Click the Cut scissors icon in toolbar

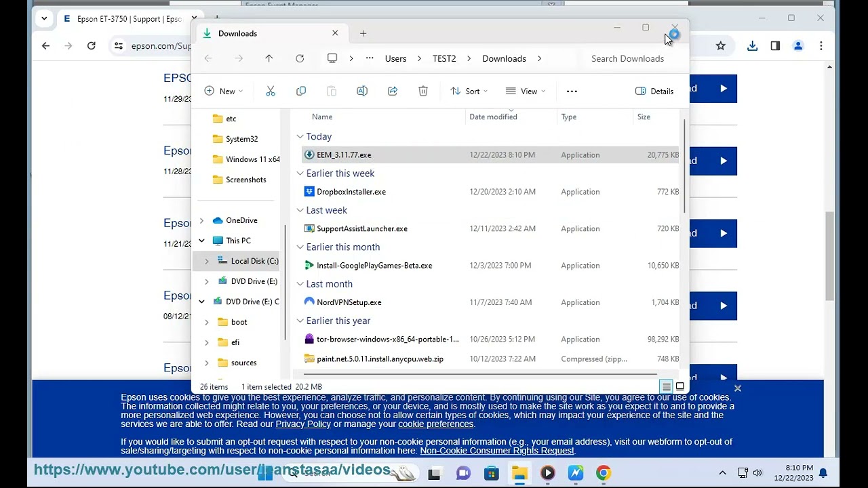pos(271,91)
